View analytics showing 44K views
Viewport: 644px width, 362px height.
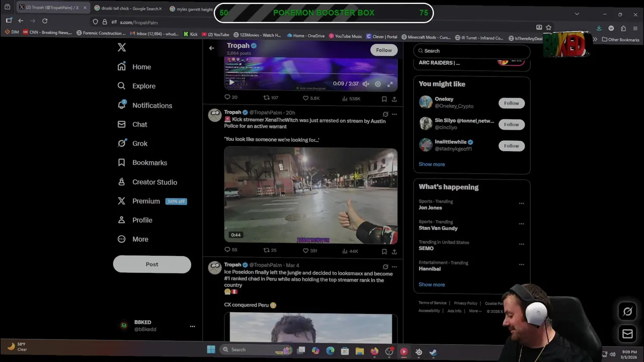(350, 251)
